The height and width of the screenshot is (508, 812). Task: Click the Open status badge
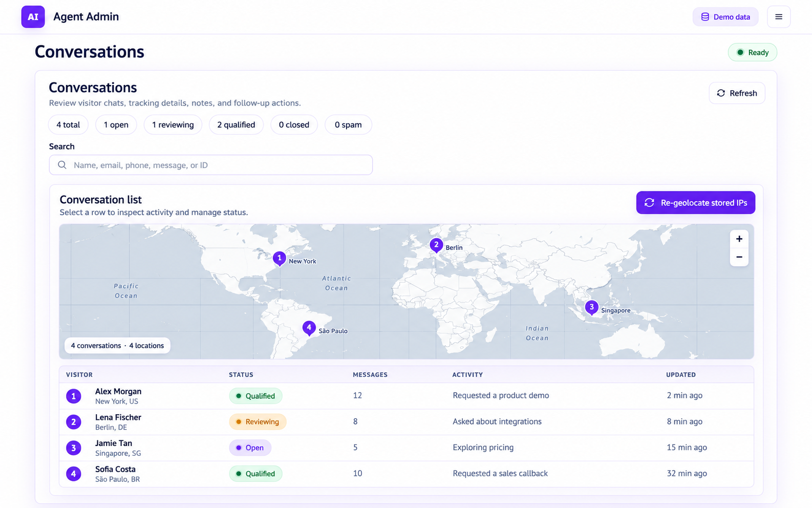coord(250,448)
